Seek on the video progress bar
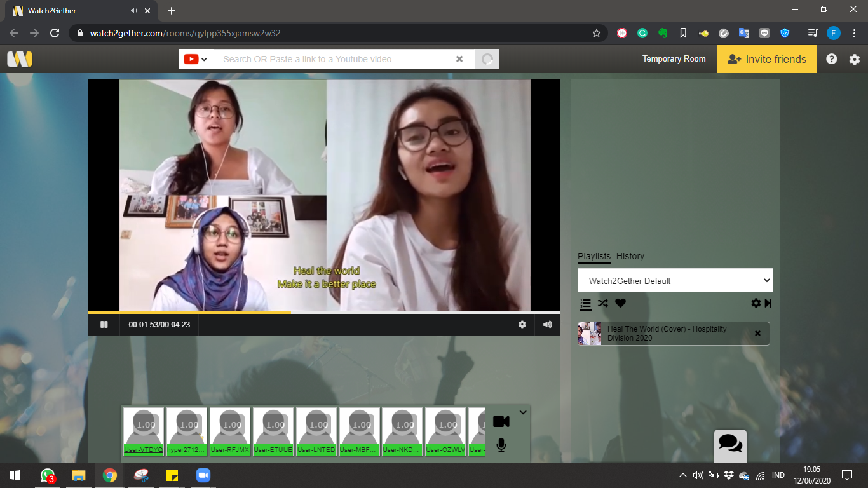Screen dimensions: 868x488 tap(381, 312)
